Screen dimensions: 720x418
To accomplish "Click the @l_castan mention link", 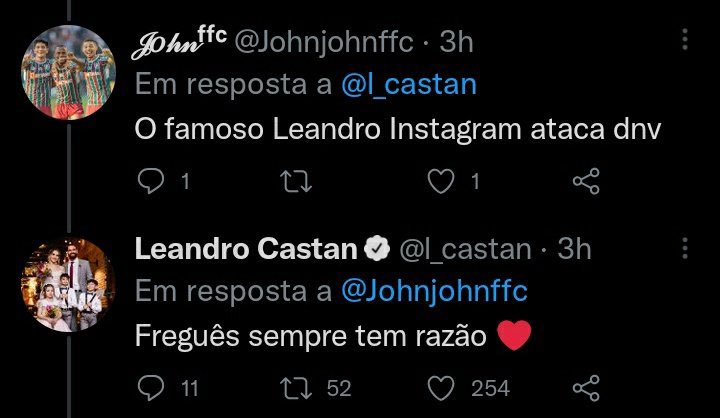I will 409,85.
